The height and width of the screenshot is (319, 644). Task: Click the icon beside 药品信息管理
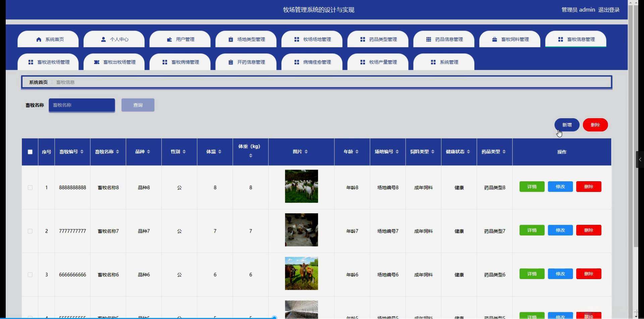click(x=428, y=40)
